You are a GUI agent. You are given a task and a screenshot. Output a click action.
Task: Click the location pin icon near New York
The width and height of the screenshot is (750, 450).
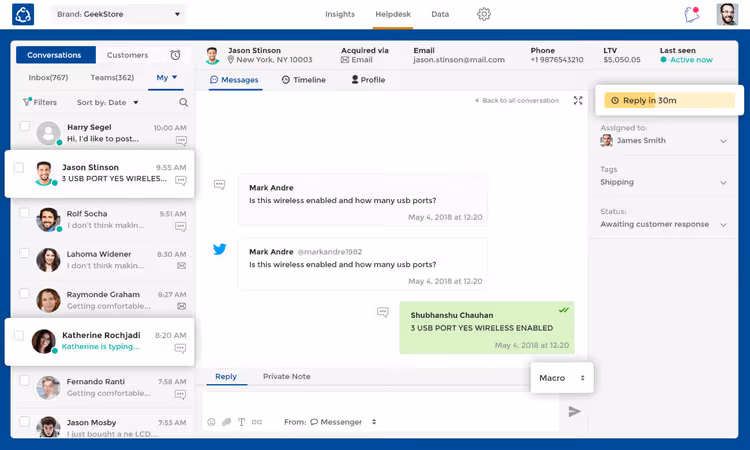231,60
